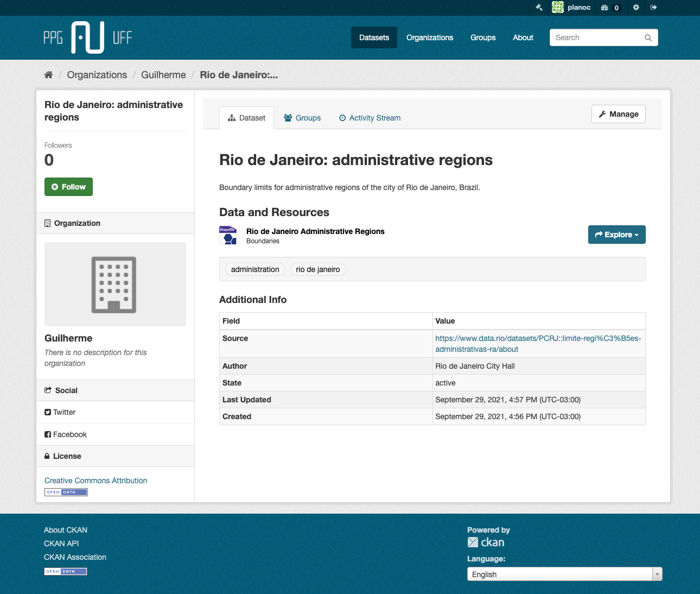Open user settings gear icon

pos(636,8)
